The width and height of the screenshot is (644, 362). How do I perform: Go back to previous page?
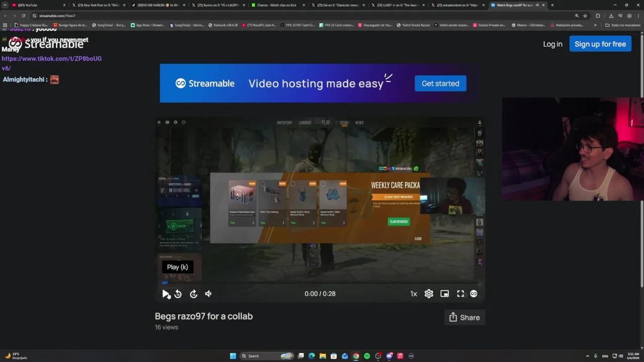click(x=5, y=16)
